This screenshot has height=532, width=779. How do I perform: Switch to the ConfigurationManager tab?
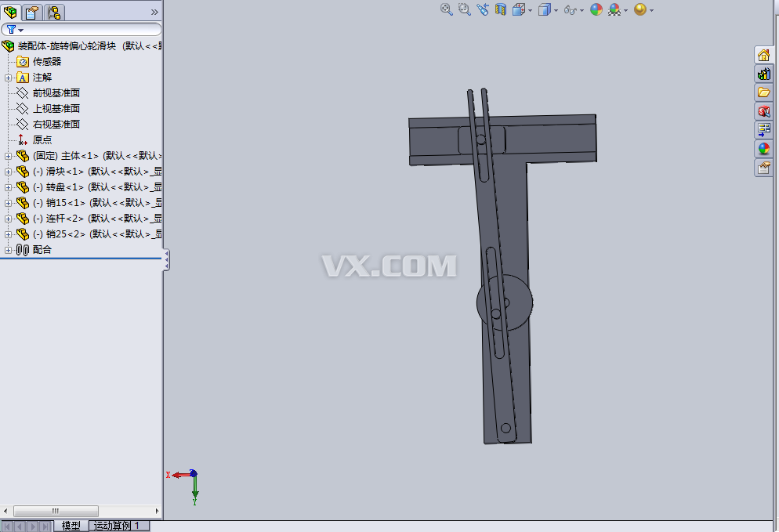[53, 13]
